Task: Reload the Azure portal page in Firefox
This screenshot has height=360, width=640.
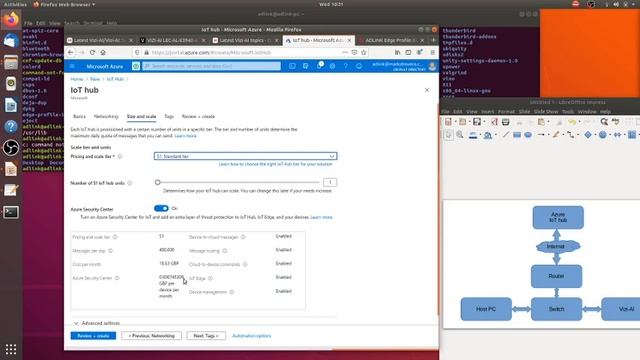Action: pyautogui.click(x=92, y=53)
